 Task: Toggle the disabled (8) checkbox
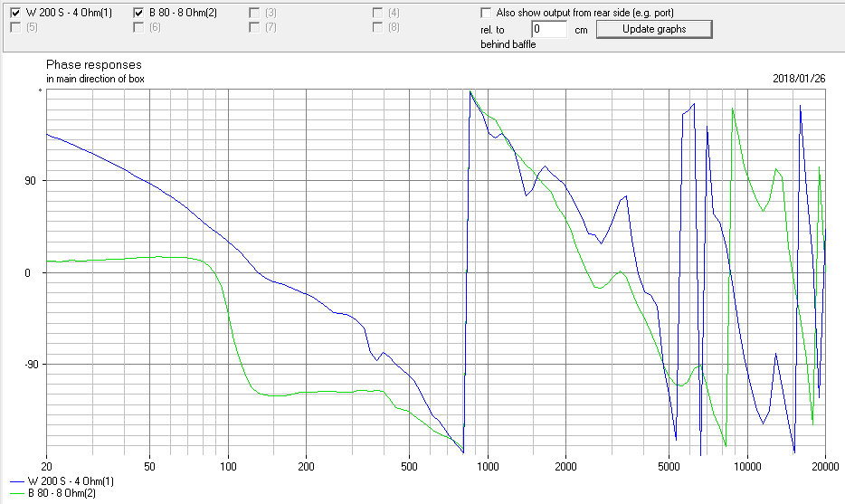[x=377, y=27]
